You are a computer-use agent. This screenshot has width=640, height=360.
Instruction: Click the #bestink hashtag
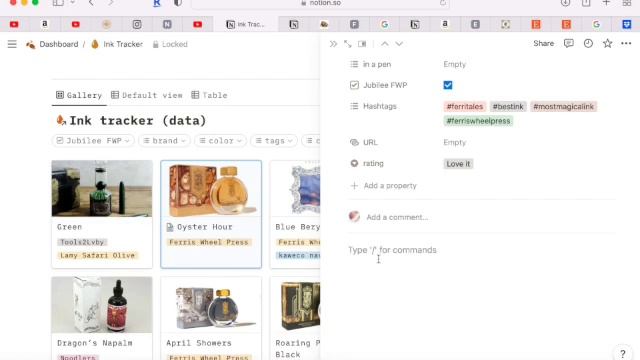[x=508, y=107]
